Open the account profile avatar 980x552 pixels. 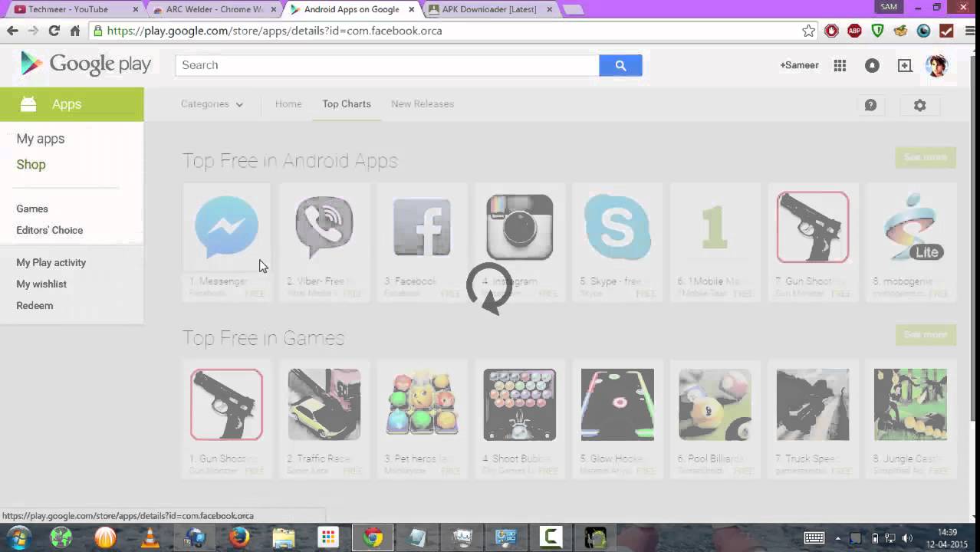tap(936, 65)
